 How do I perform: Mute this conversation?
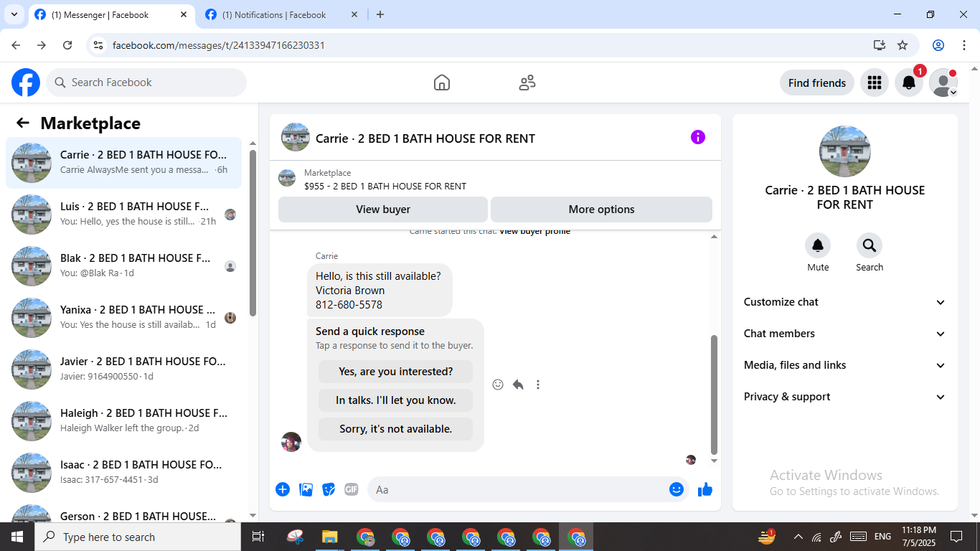pos(818,245)
